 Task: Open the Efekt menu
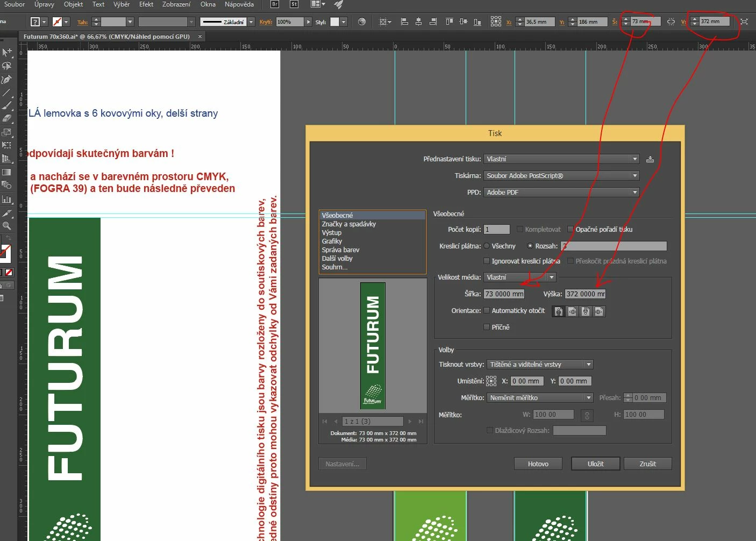pyautogui.click(x=146, y=4)
